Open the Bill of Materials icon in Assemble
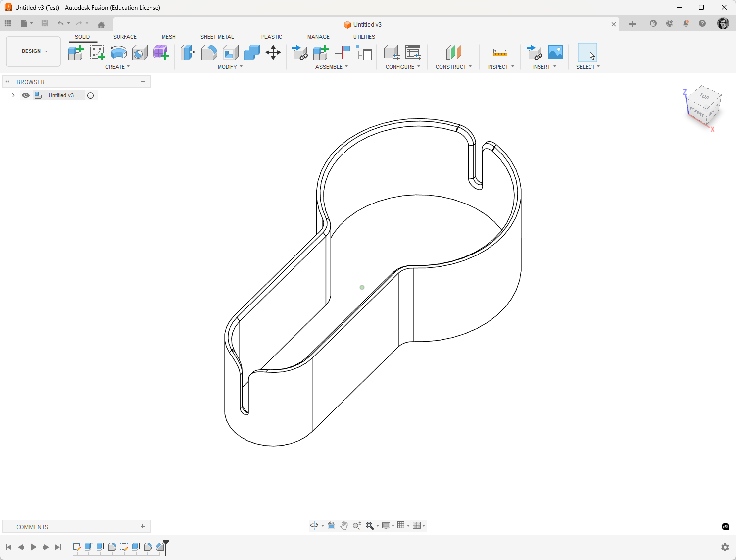Screen dimensions: 736x560 (x=364, y=52)
